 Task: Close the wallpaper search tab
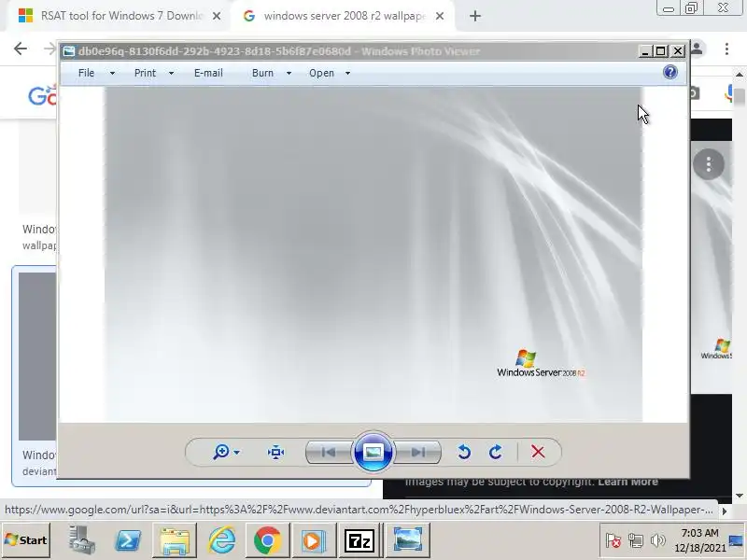click(440, 16)
